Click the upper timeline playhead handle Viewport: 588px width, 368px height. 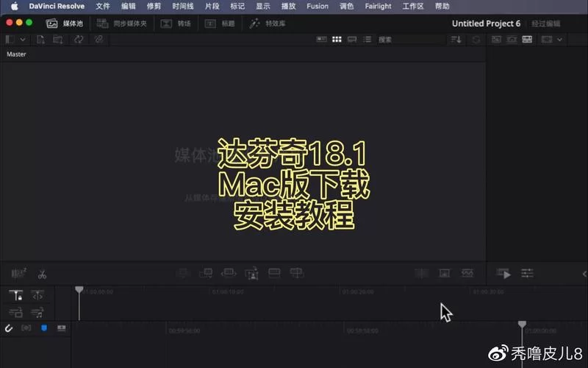[x=79, y=289]
